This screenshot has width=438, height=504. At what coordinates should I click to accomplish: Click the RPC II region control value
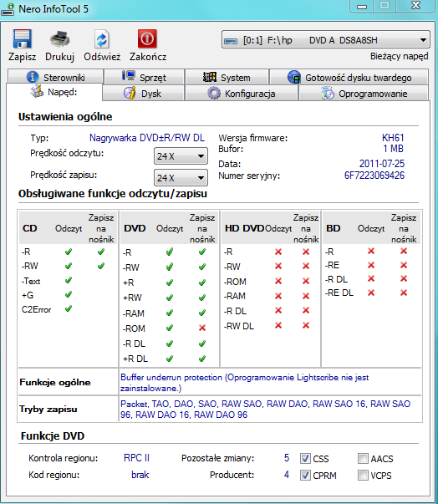[x=136, y=458]
